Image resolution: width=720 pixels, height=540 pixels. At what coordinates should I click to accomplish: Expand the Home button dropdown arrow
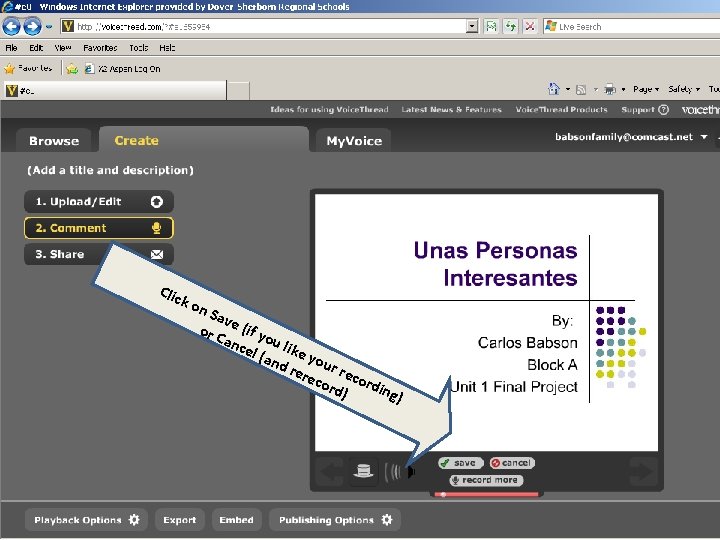(568, 90)
